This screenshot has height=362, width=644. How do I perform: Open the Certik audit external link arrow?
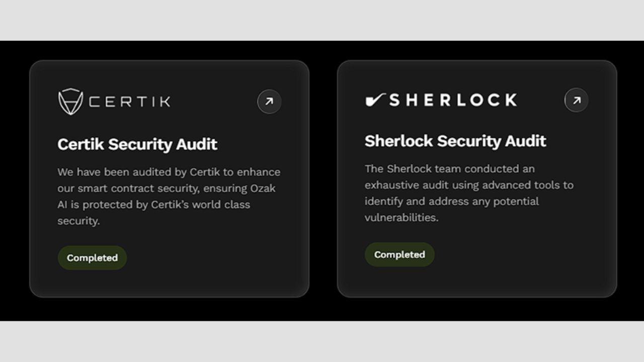[269, 102]
